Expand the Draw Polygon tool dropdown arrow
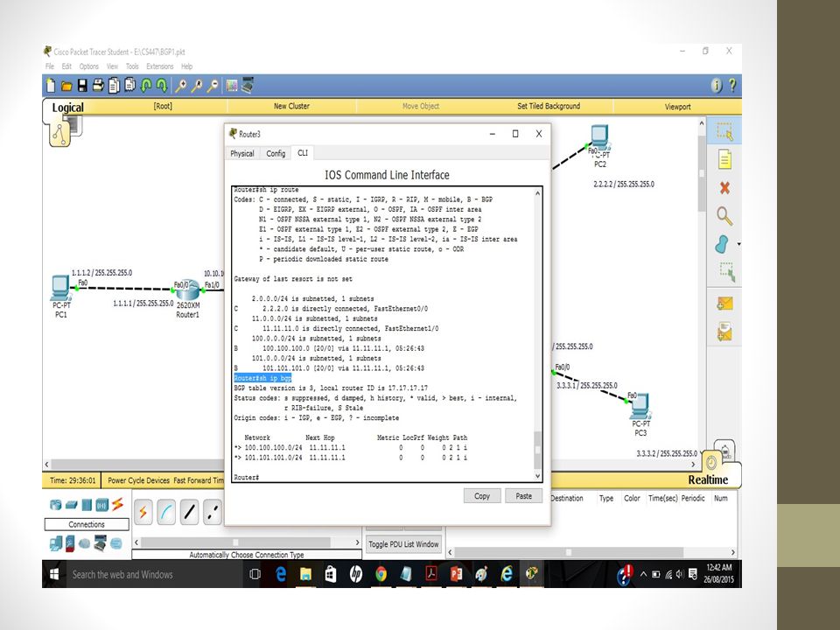 coord(738,244)
